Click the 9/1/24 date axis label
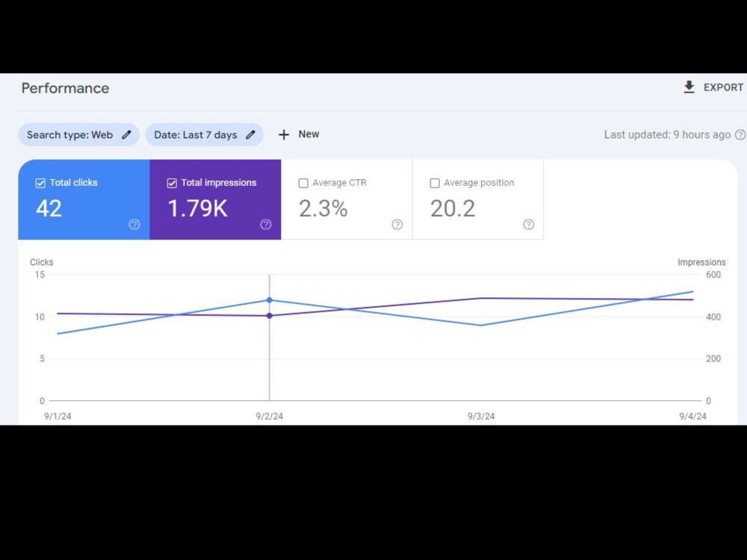This screenshot has height=560, width=747. click(58, 416)
